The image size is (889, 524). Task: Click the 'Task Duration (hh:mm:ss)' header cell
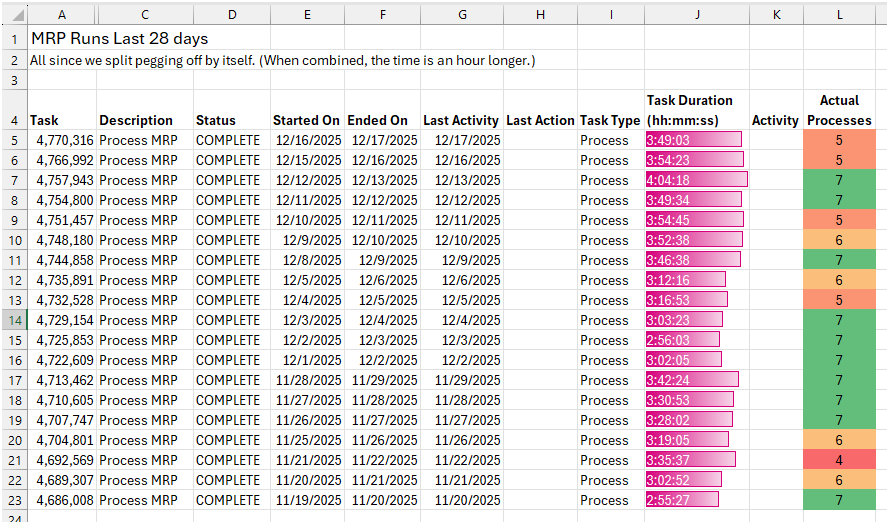[695, 110]
